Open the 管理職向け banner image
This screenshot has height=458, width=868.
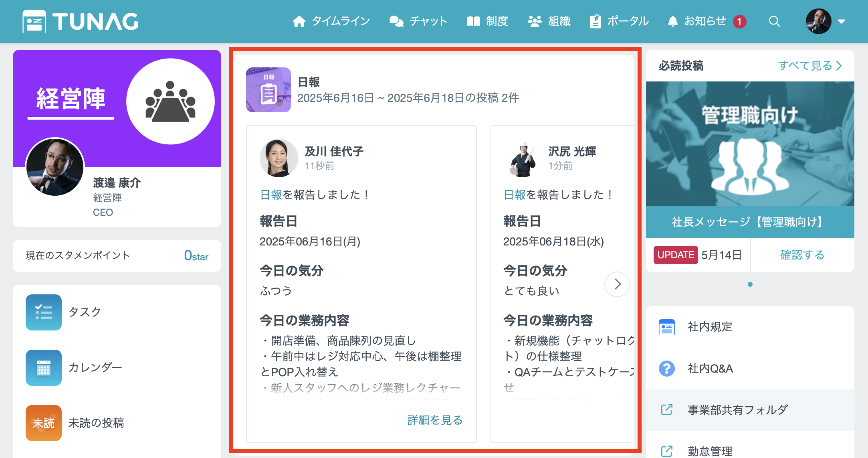750,144
